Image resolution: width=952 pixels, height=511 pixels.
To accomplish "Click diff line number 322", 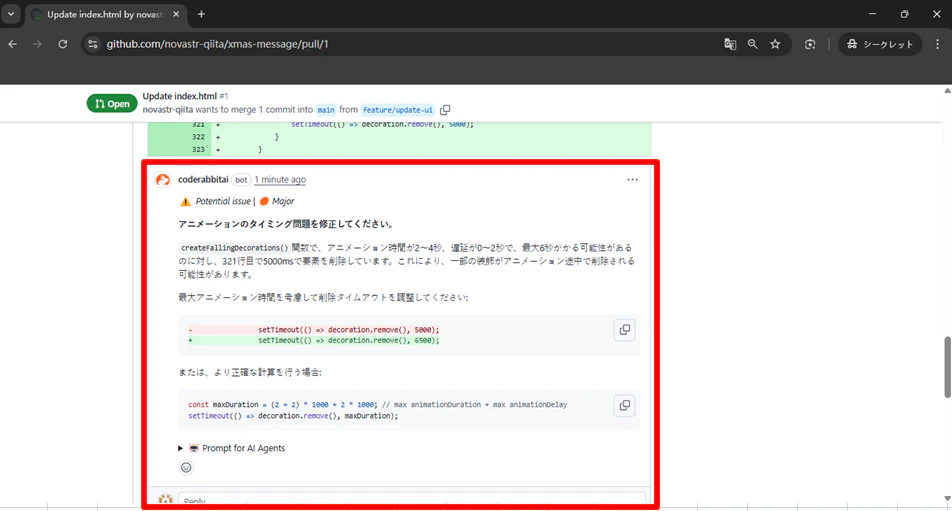I will 199,137.
